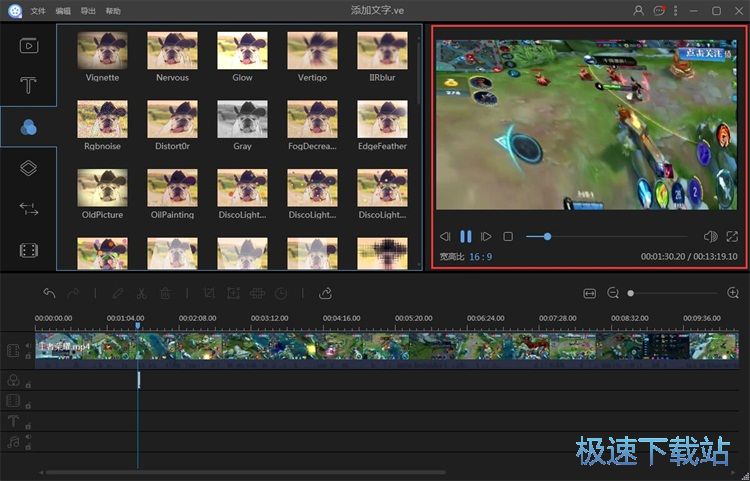Toggle the video track lock
The height and width of the screenshot is (481, 750).
[x=28, y=356]
